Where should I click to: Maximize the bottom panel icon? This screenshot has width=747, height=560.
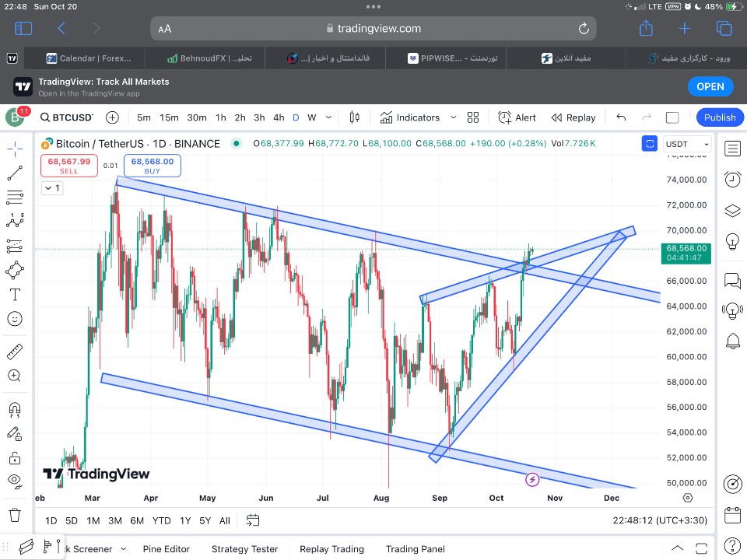click(701, 548)
